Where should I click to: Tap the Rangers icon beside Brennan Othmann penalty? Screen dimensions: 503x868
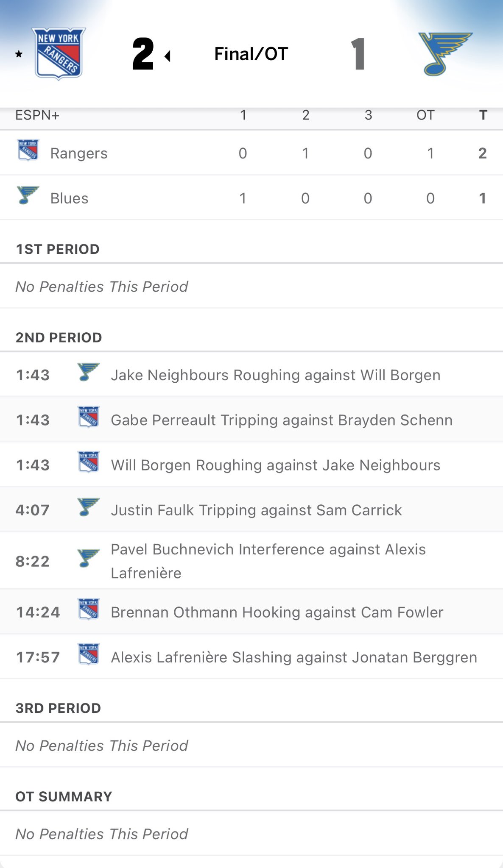[89, 609]
